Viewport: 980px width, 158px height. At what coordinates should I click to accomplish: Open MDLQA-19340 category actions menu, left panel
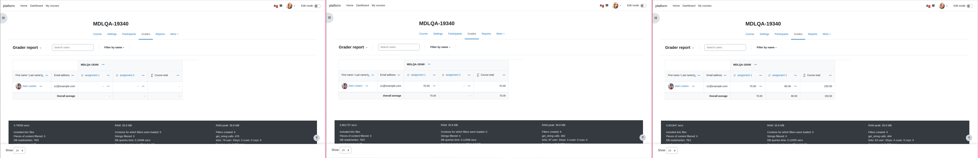pyautogui.click(x=103, y=65)
